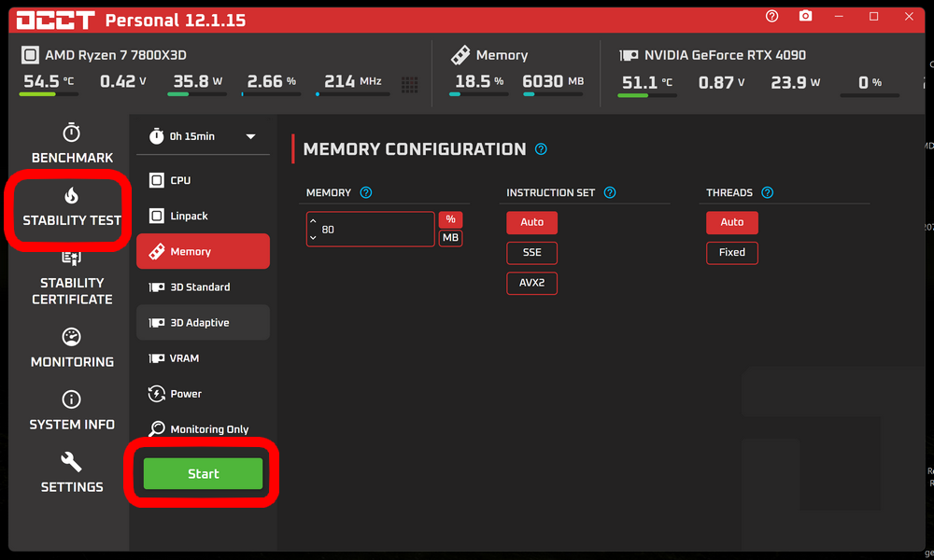This screenshot has width=934, height=560.
Task: Choose SSE instruction set
Action: coord(532,252)
